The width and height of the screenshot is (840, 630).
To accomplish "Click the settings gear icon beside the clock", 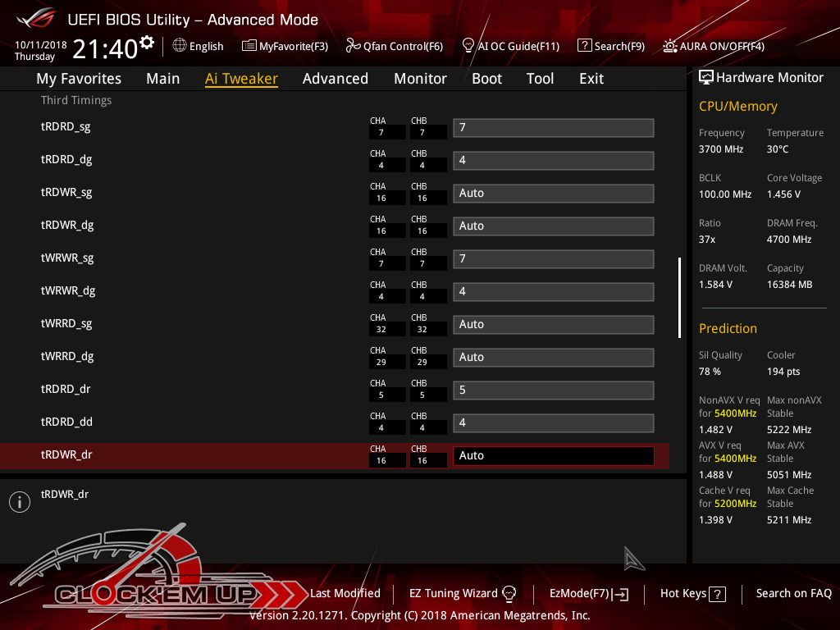I will pos(147,43).
